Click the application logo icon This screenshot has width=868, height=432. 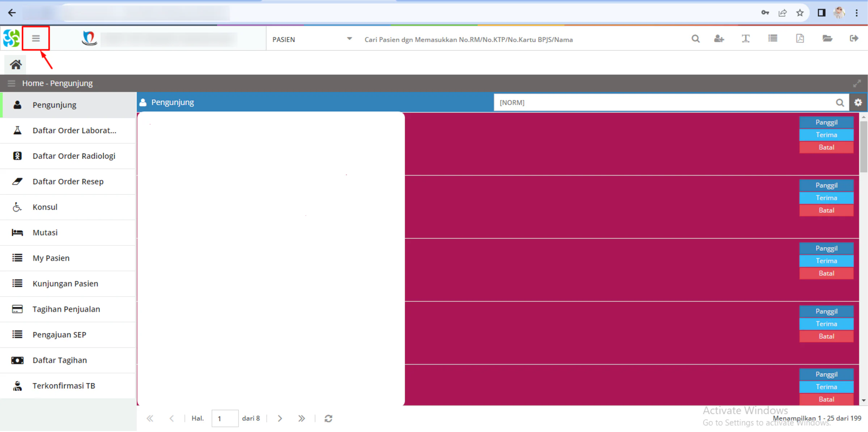point(11,38)
